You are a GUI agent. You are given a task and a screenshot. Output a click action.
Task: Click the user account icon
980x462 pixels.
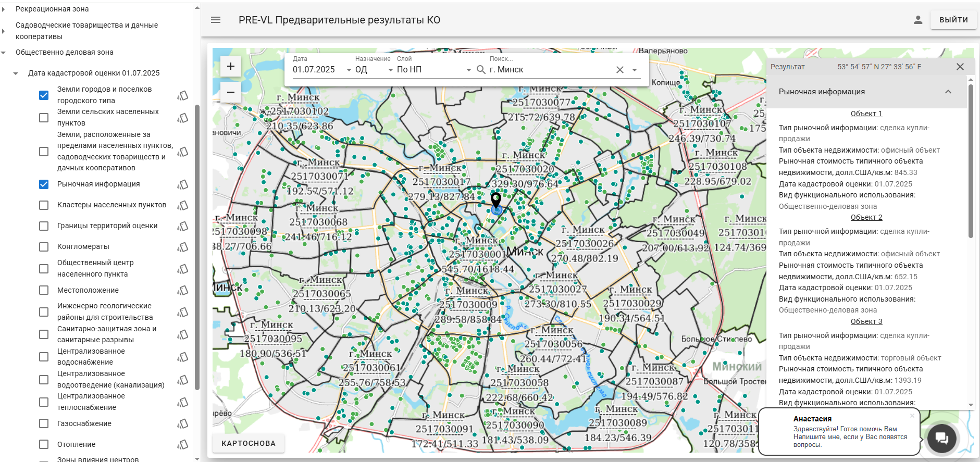[918, 20]
